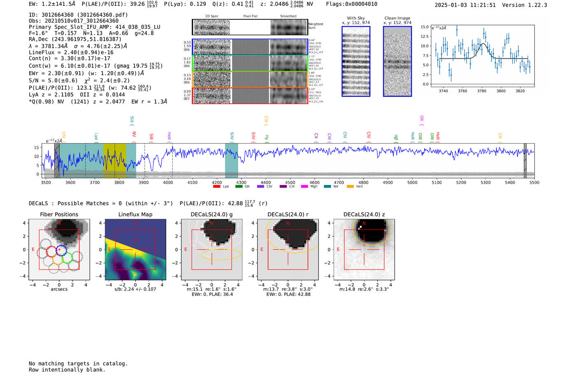Screen dimensions: 576x392
Task: Open the DECaLS(24.0) g image
Action: click(x=211, y=250)
